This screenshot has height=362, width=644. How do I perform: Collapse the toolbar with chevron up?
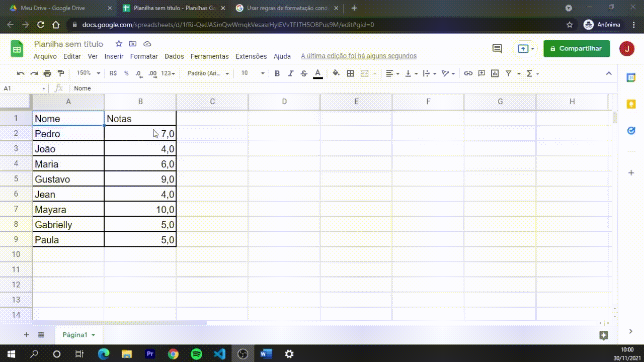(x=609, y=73)
